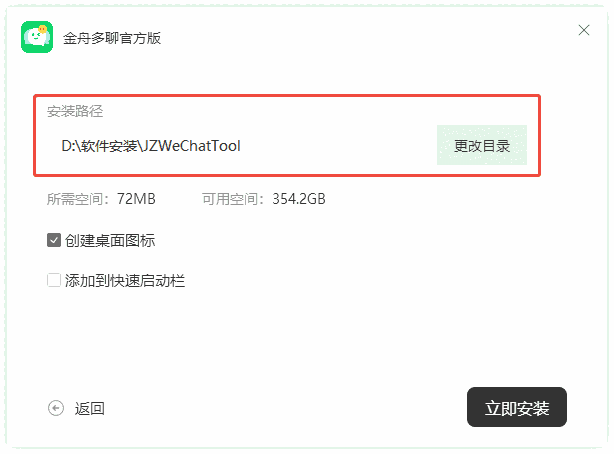Click the install path field showing D:\软件安装
The image size is (614, 454).
tap(243, 146)
